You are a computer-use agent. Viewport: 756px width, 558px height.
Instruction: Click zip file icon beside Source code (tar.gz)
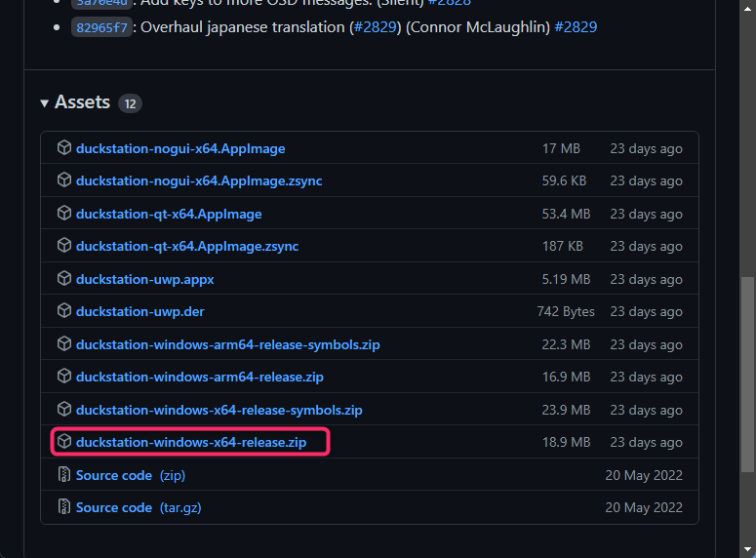63,507
